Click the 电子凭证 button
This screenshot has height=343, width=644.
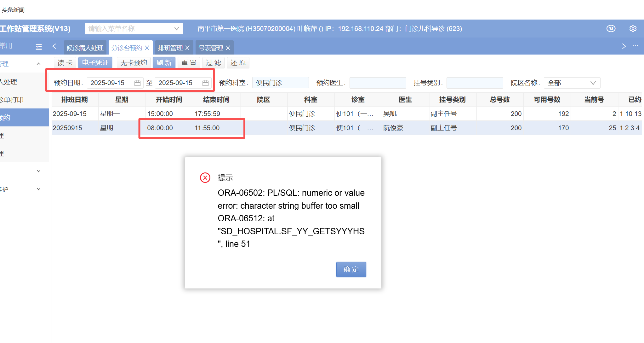pos(95,63)
